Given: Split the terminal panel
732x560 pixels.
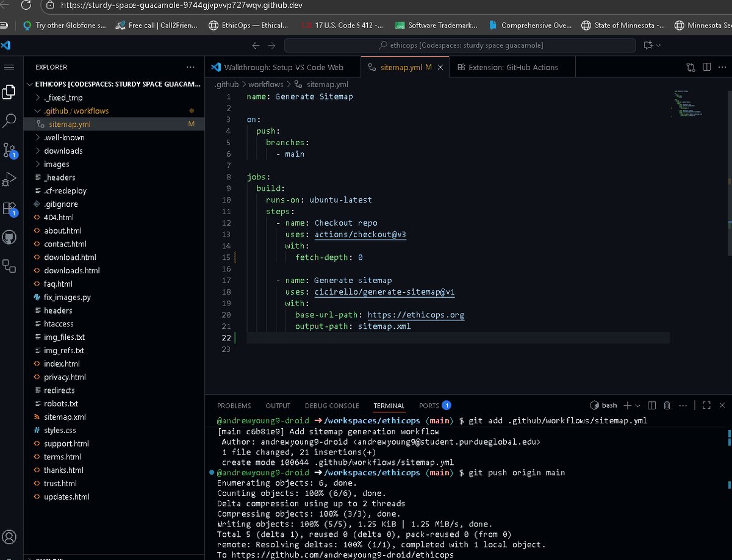Looking at the screenshot, I should pos(651,405).
